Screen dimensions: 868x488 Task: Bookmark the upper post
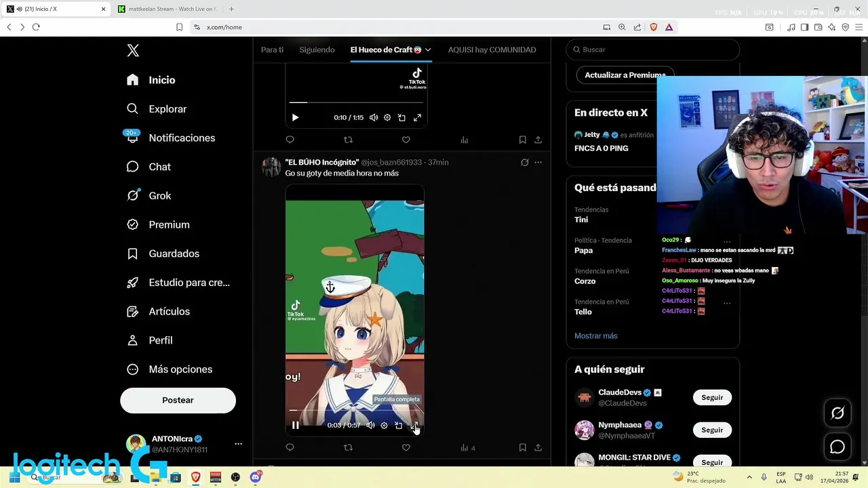click(x=522, y=140)
